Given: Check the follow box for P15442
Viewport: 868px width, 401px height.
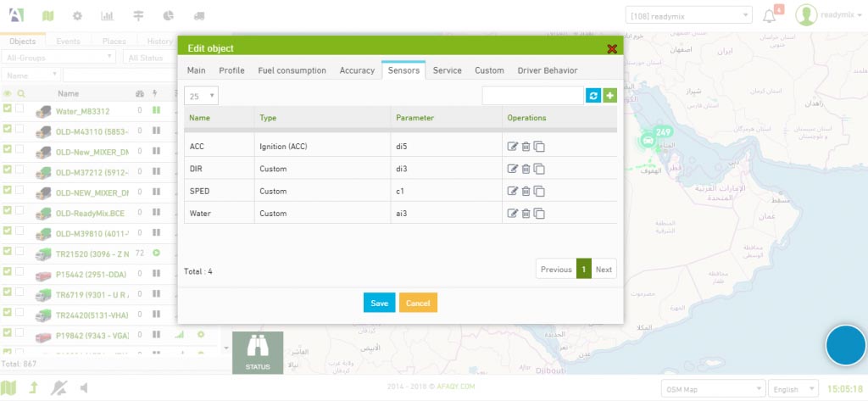Looking at the screenshot, I should coord(19,271).
